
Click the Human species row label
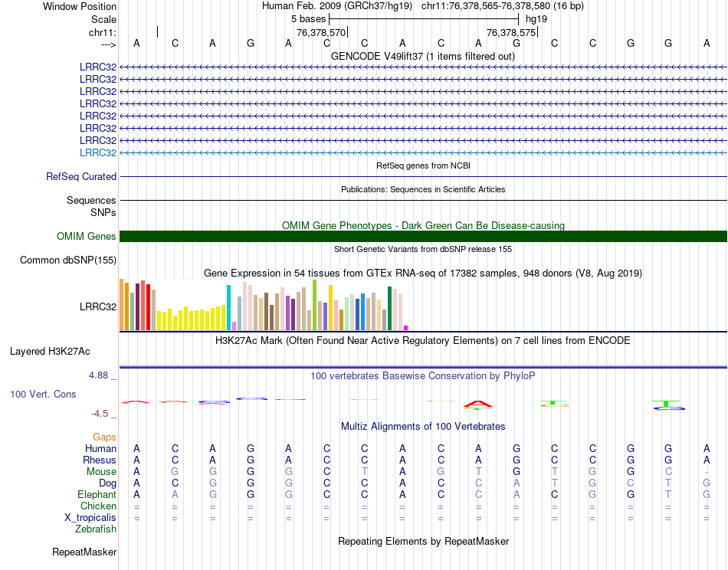tap(100, 448)
